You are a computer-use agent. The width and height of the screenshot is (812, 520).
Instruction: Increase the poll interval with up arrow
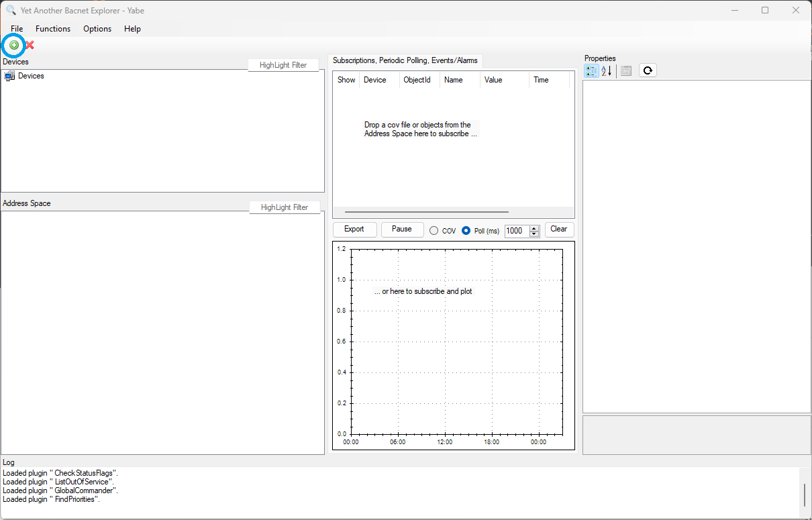coord(534,227)
